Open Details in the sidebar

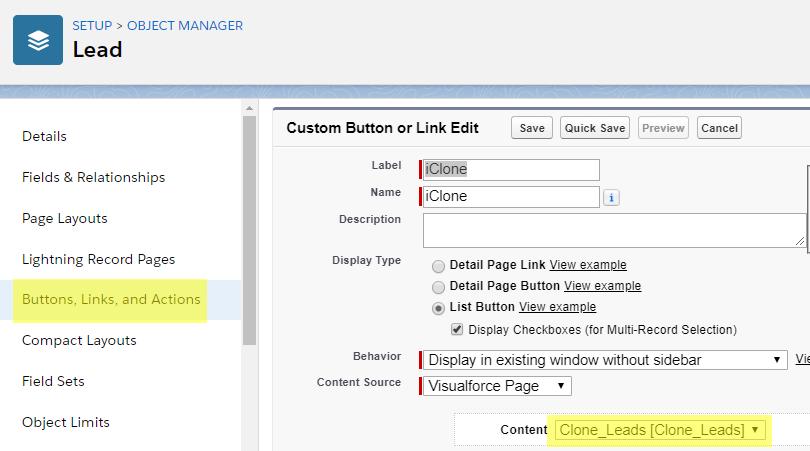point(44,136)
